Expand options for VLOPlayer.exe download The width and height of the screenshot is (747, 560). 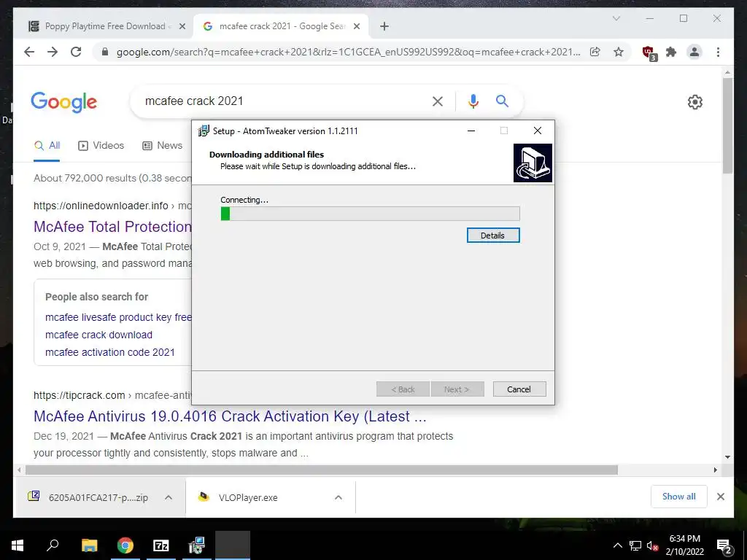tap(338, 497)
